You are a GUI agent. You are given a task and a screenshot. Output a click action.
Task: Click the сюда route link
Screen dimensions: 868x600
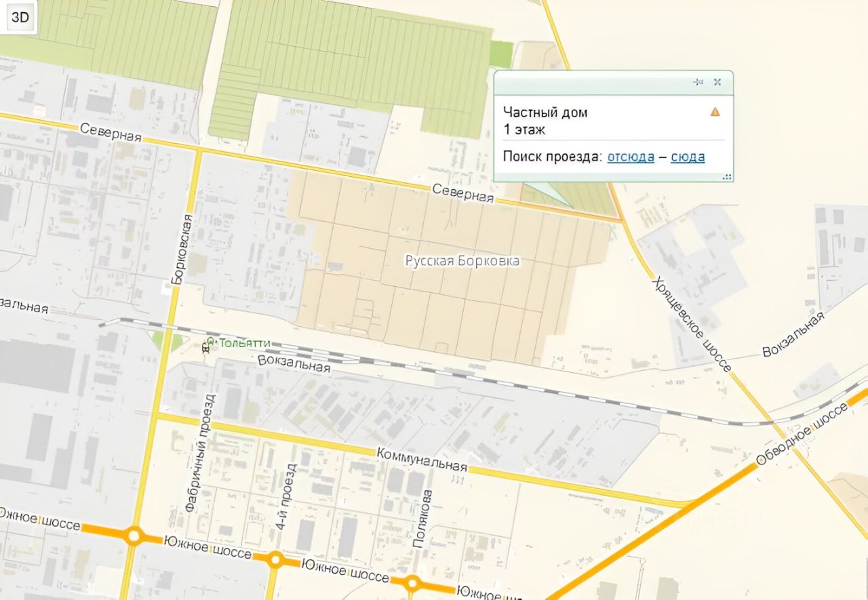point(688,157)
